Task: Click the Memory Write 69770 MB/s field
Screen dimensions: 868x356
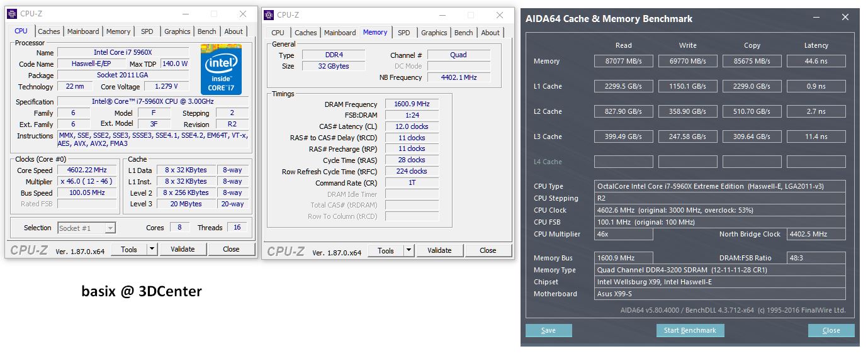Action: [x=688, y=61]
